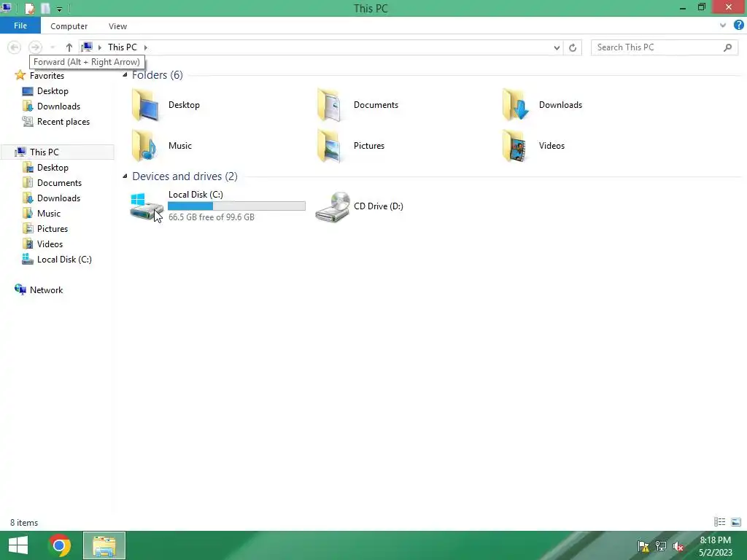Open the Windows Start button
Screen dimensions: 747x560
pyautogui.click(x=18, y=545)
